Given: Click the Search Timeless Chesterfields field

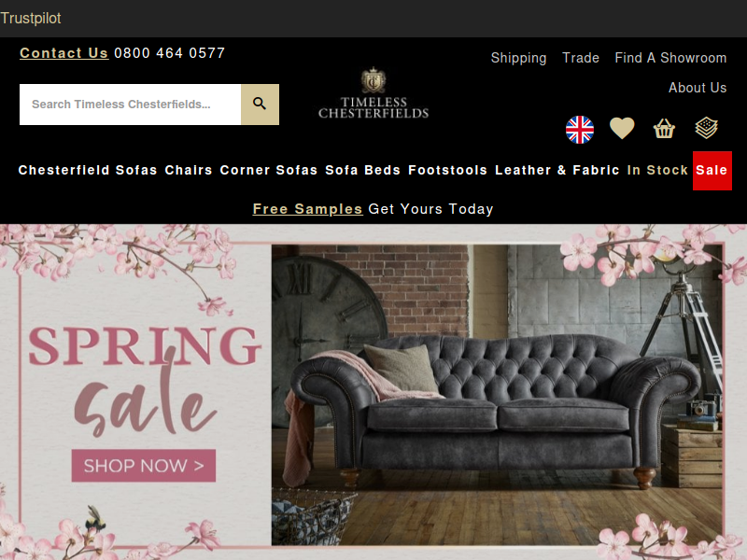Looking at the screenshot, I should click(130, 105).
